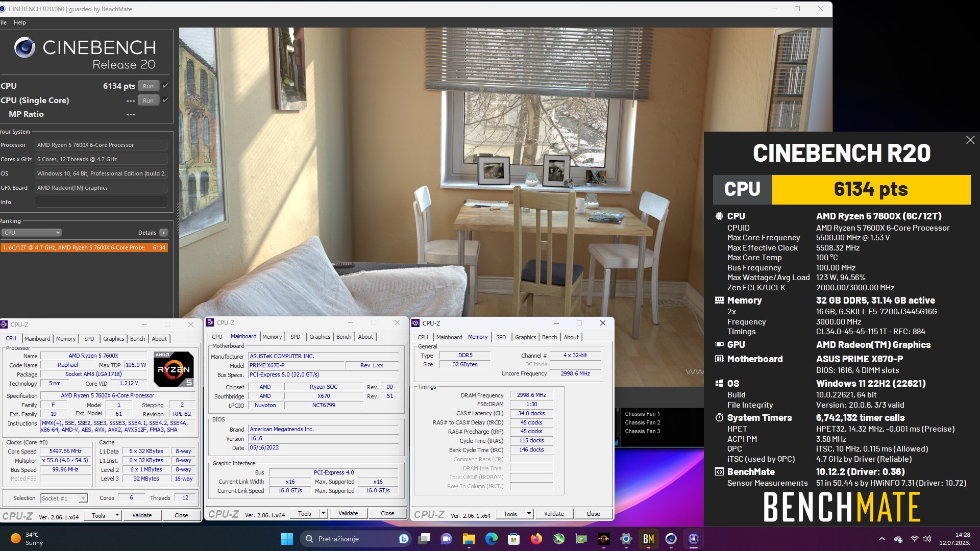Click the ranking Details arrow button
The width and height of the screenshot is (980, 551).
[x=164, y=233]
